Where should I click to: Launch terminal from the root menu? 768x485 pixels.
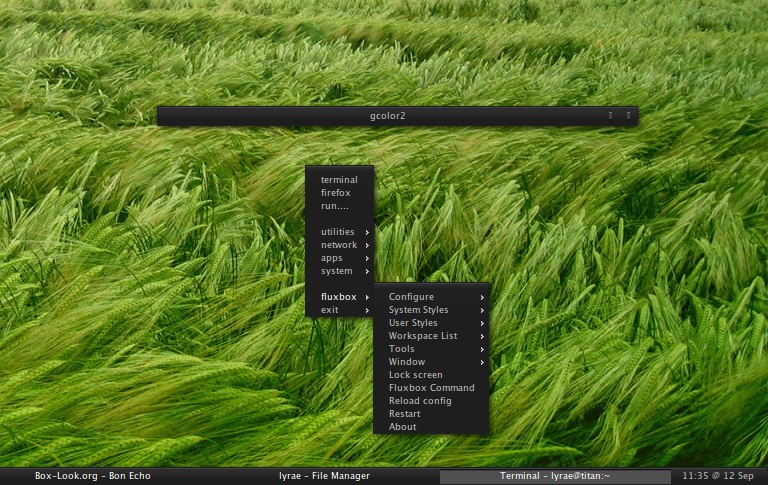339,180
